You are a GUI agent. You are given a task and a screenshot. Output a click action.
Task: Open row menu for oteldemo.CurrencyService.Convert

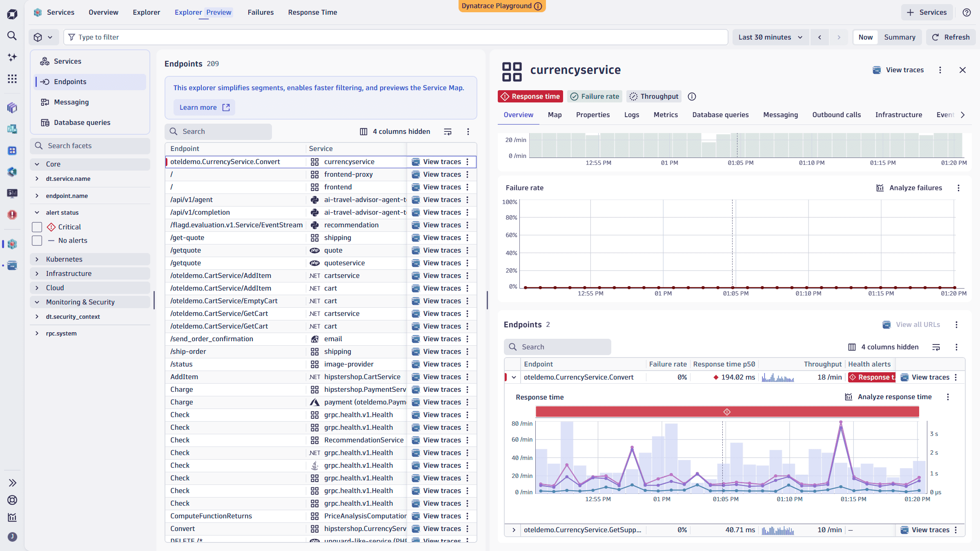pos(468,162)
